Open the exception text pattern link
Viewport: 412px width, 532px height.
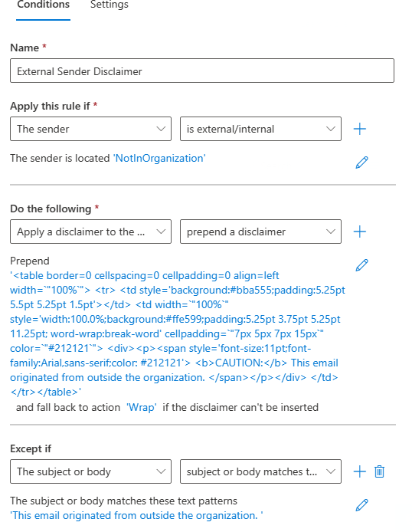pos(136,516)
